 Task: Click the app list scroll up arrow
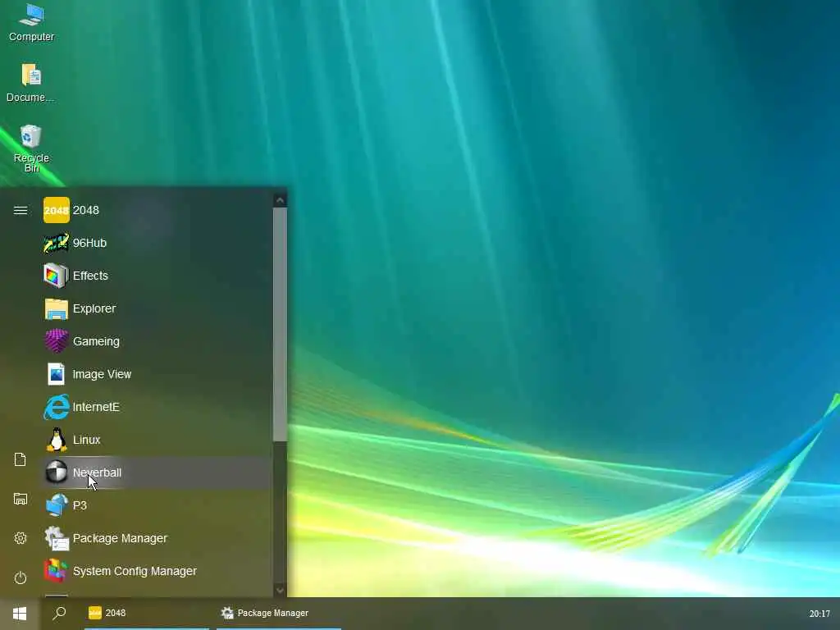pos(280,200)
